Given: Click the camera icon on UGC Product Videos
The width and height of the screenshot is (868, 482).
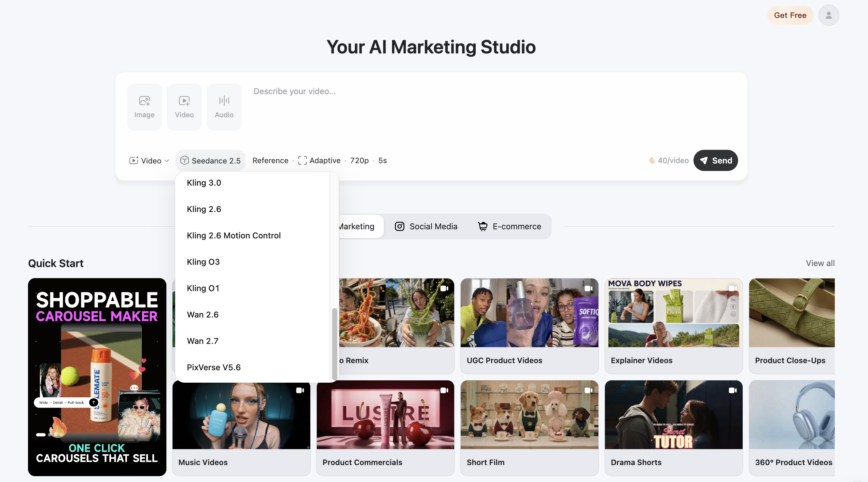Looking at the screenshot, I should click(x=588, y=289).
